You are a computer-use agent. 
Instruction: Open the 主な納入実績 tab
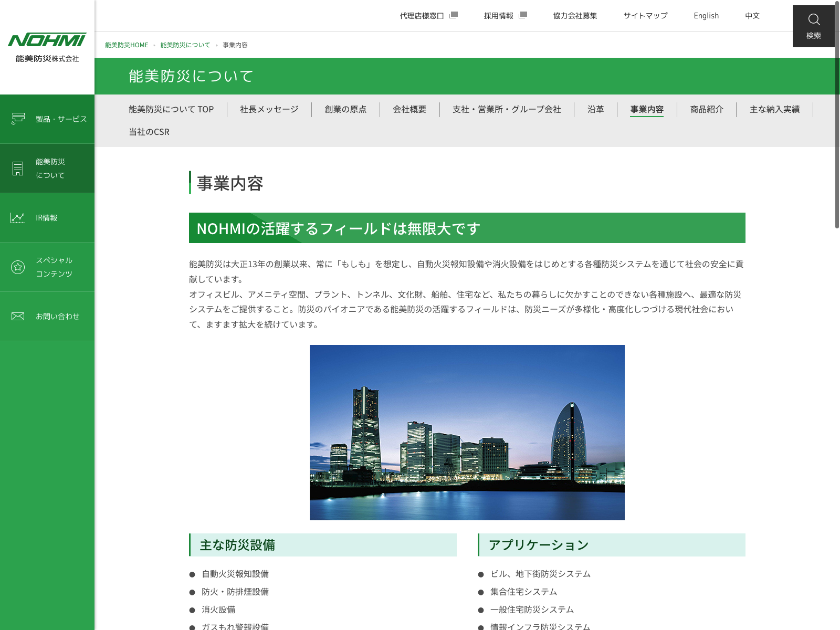tap(774, 109)
